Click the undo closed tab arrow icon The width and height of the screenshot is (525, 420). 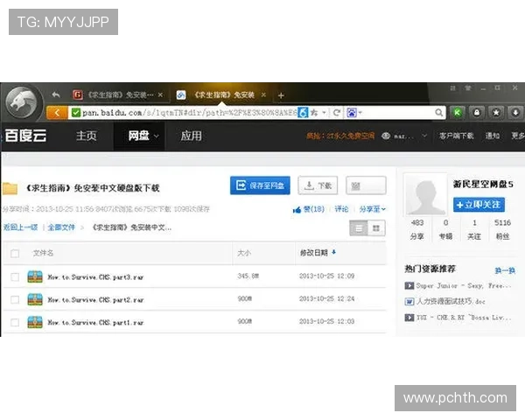(x=56, y=94)
